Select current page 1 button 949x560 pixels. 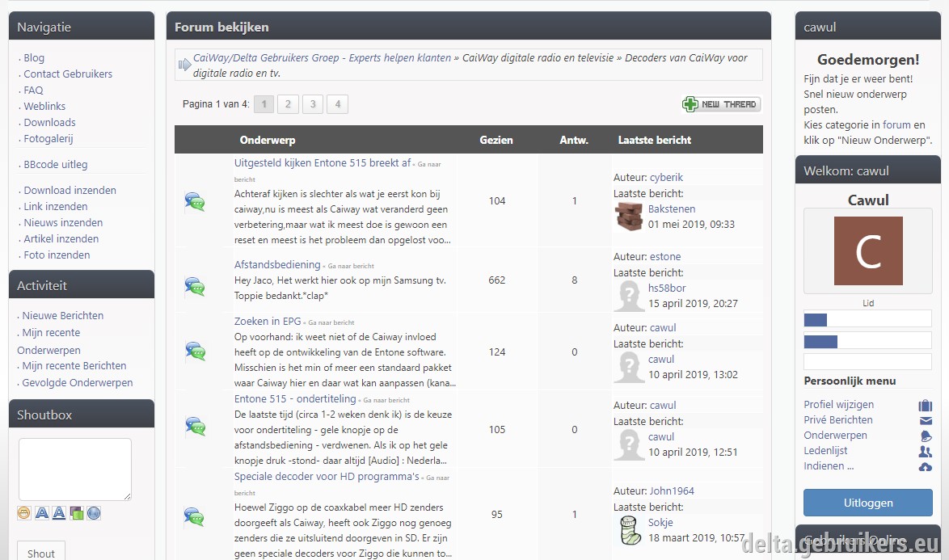point(264,104)
